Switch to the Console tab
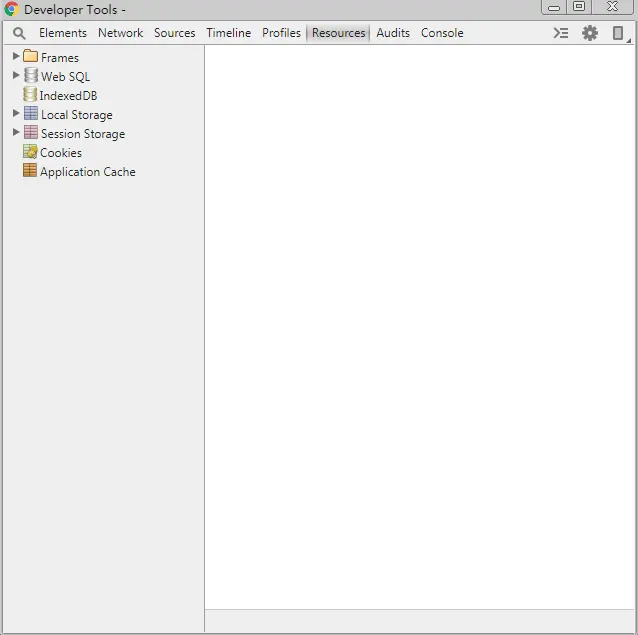Screen dimensions: 638x635 point(442,33)
